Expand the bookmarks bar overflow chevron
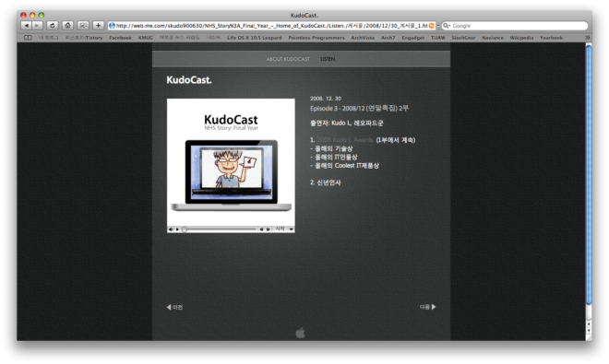609x364 pixels. tap(587, 38)
